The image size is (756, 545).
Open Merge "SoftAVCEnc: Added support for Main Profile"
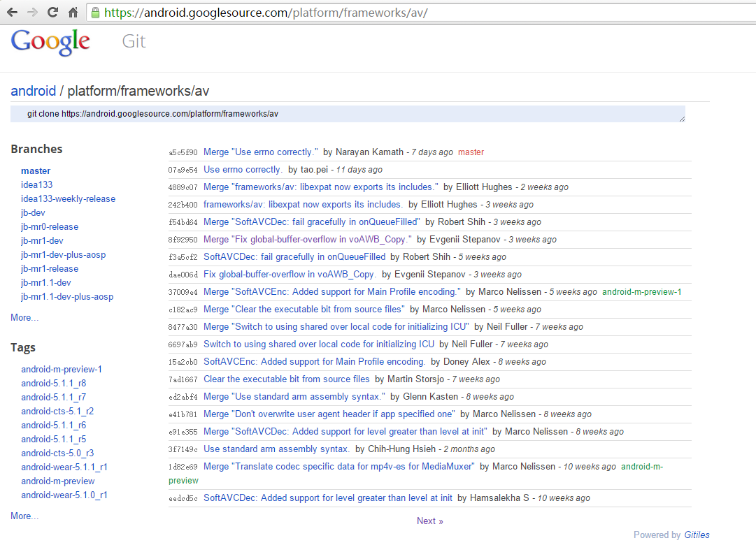point(332,291)
